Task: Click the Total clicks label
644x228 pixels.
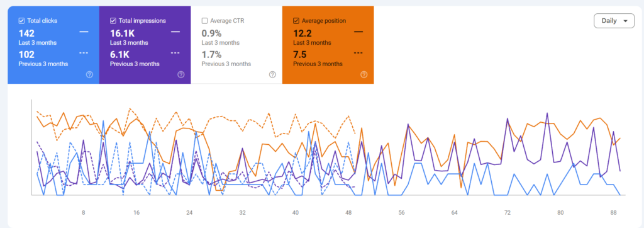Action: point(42,21)
